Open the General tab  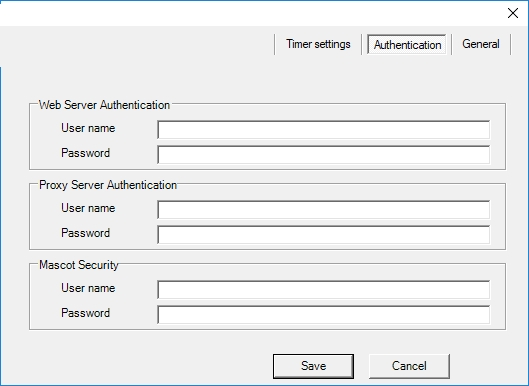481,44
